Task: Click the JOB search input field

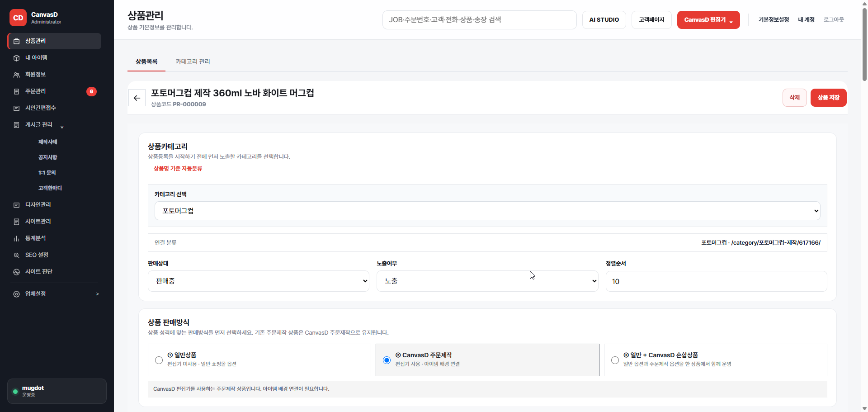Action: pos(479,20)
